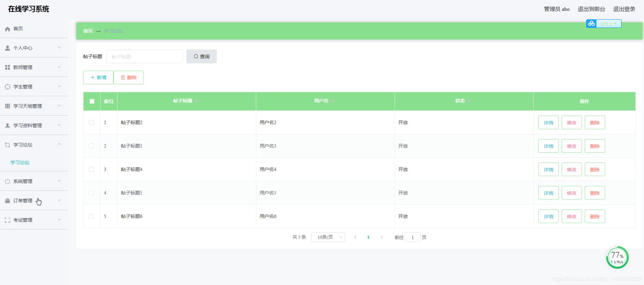The image size is (644, 285).
Task: Check the row for 帖子标题6
Action: 91,216
